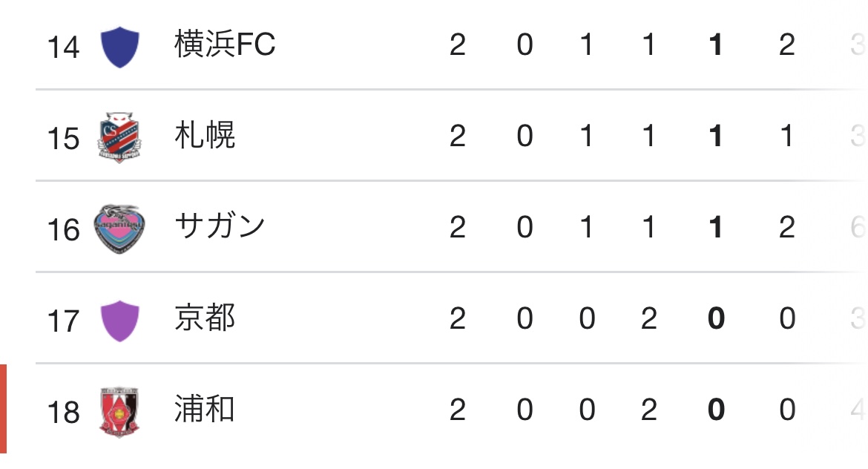Select rank number 16 in standings
The height and width of the screenshot is (469, 868).
tap(63, 230)
